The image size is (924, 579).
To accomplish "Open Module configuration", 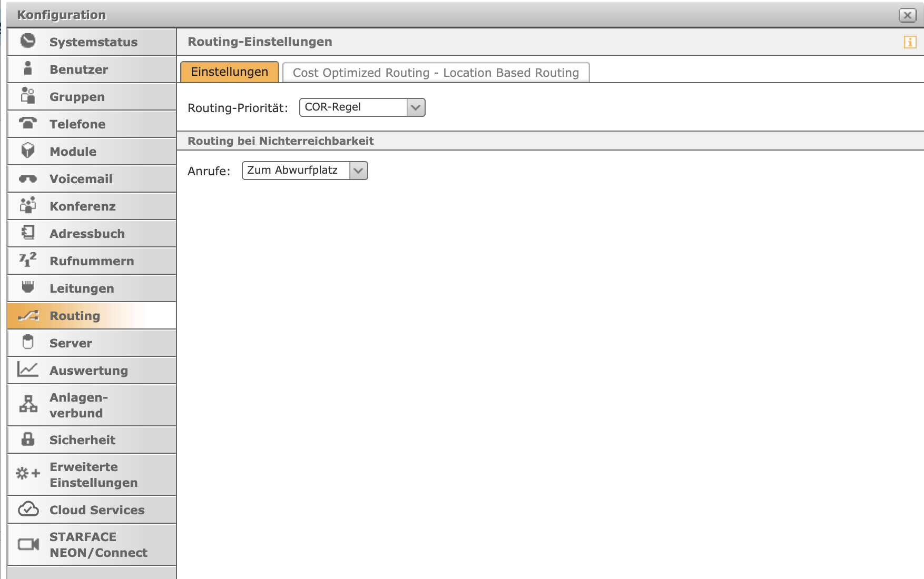I will tap(92, 151).
